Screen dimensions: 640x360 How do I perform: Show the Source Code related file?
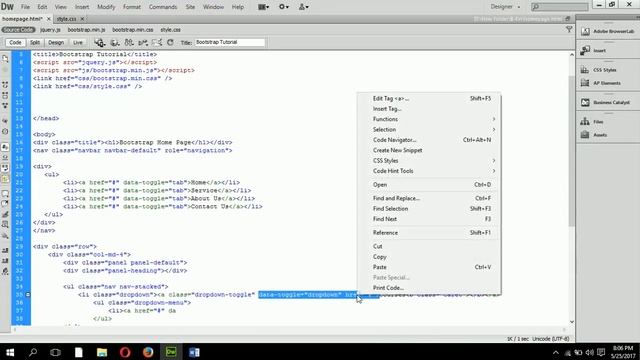(18, 30)
